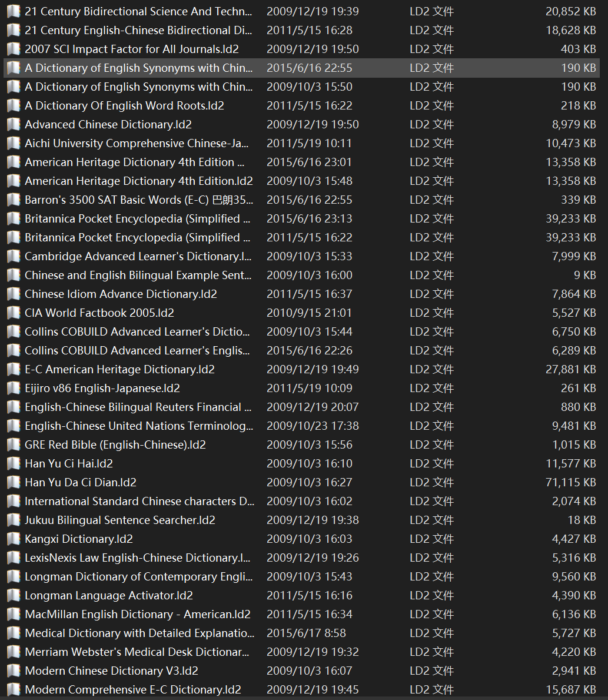Select A Dictionary of English Synonyms dated 2009/10/3
The height and width of the screenshot is (700, 608).
point(139,87)
